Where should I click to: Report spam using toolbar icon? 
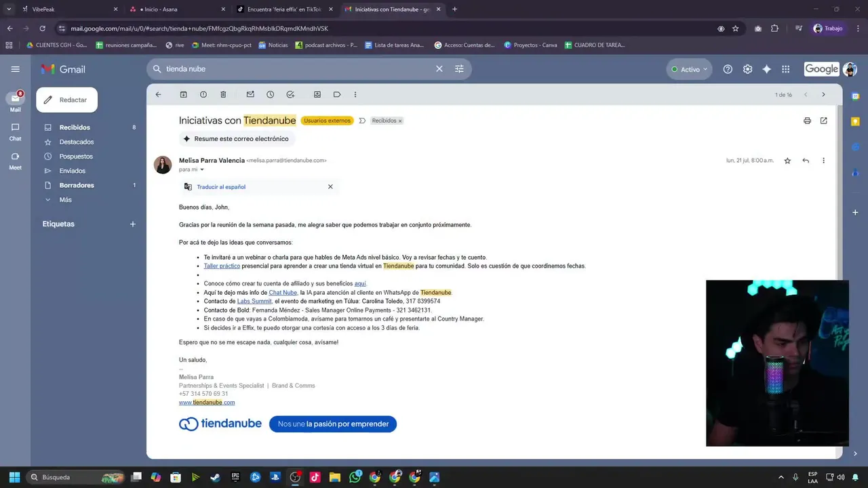click(203, 95)
